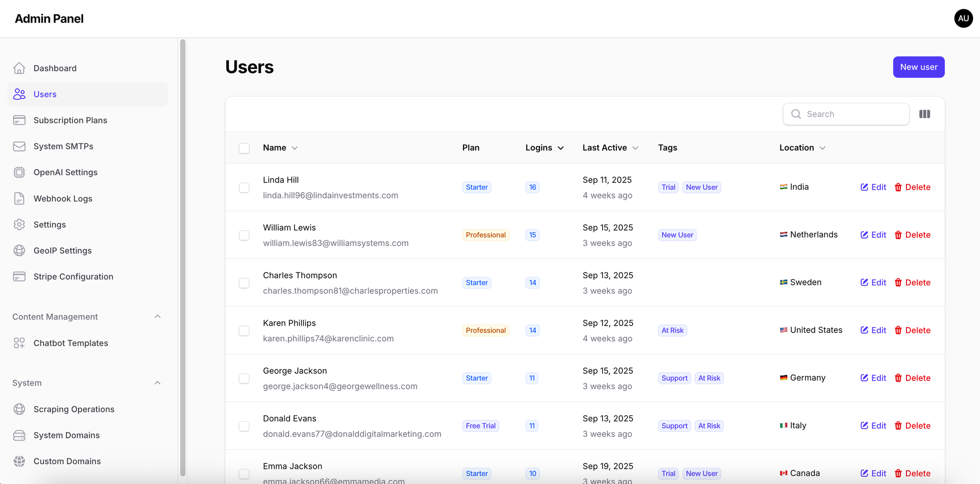Screen dimensions: 980x484
Task: Click the Chatbot Templates grid icon
Action: (19, 343)
